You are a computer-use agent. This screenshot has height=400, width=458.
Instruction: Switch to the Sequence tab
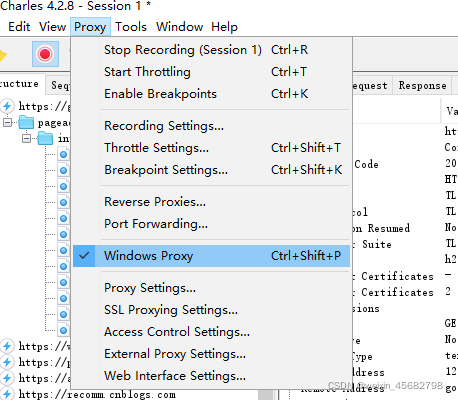59,85
